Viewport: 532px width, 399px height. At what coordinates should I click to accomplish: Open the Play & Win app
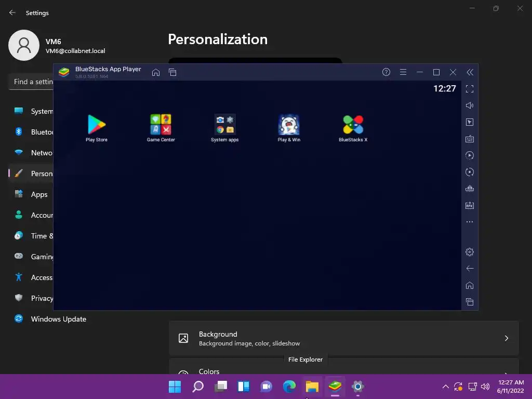click(x=289, y=128)
